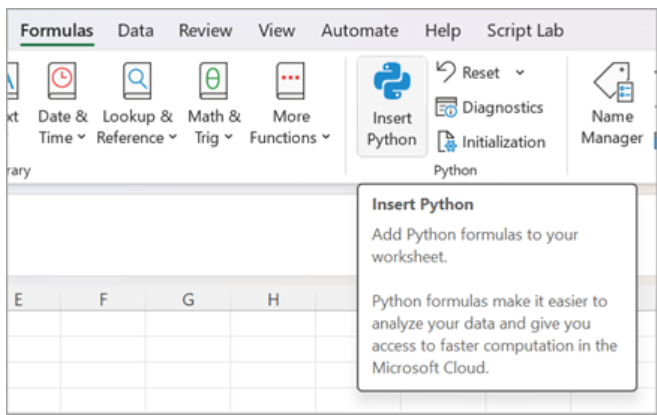This screenshot has width=657, height=415.
Task: Select column E header
Action: click(34, 300)
